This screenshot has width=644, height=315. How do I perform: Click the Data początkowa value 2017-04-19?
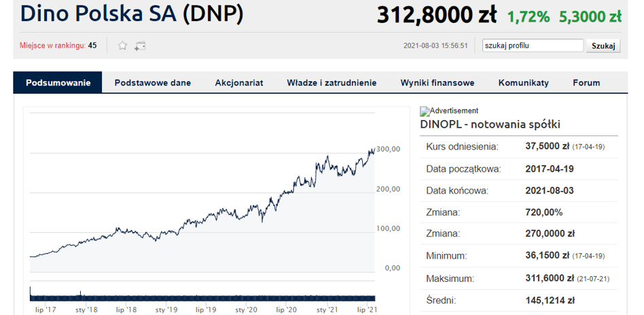[x=550, y=169]
